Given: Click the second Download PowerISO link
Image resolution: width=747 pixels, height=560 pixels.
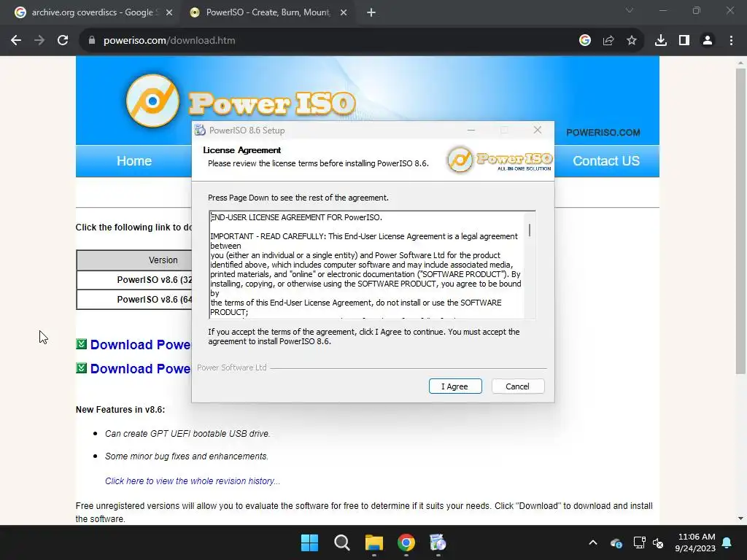Looking at the screenshot, I should coord(140,369).
